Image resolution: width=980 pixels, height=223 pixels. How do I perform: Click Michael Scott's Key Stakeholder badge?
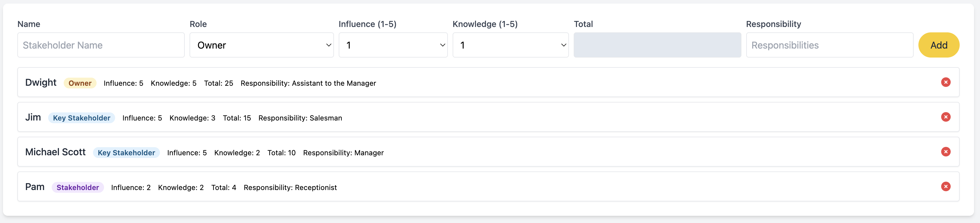click(x=126, y=153)
